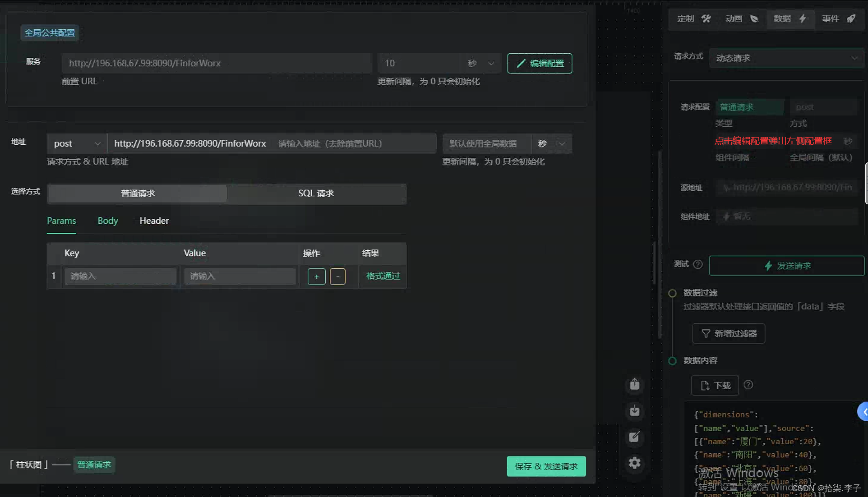Click the 源地址 URL field
868x497 pixels.
786,188
